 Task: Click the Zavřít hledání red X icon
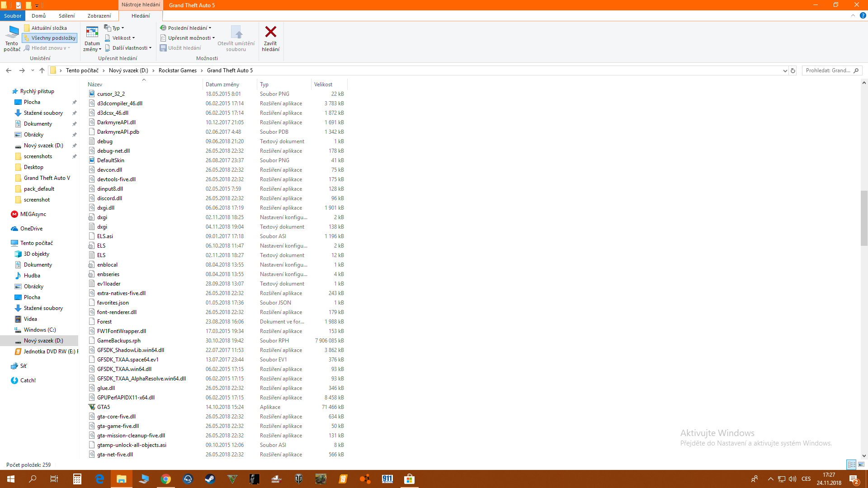[270, 32]
